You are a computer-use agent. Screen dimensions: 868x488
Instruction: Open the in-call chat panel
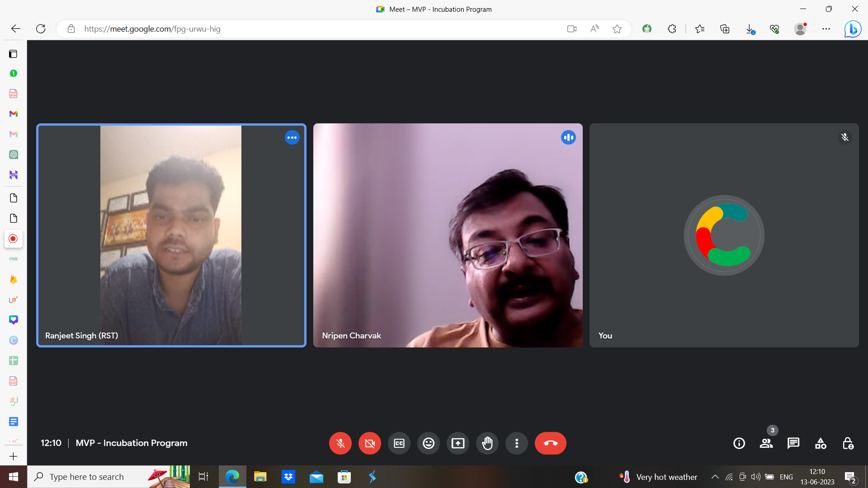pyautogui.click(x=793, y=443)
